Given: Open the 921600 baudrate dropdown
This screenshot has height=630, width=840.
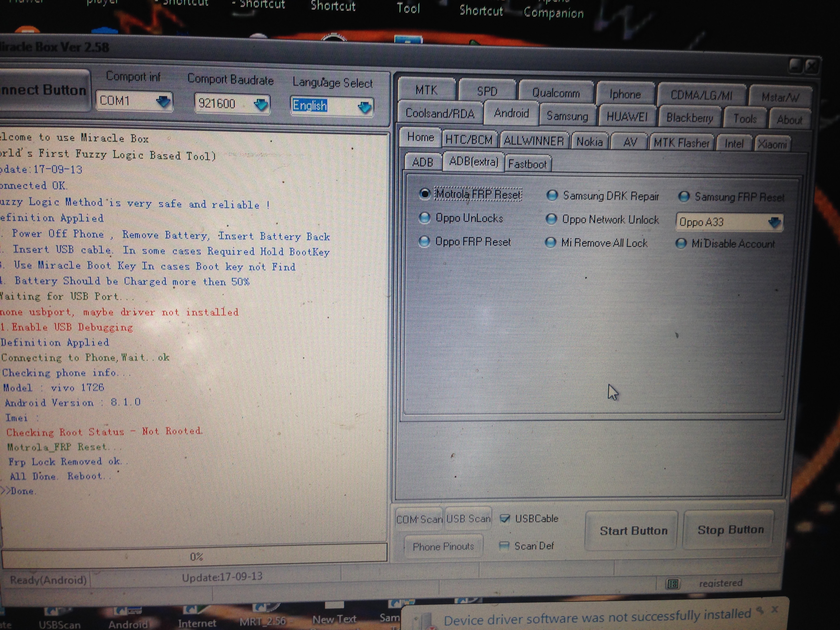Looking at the screenshot, I should tap(261, 104).
